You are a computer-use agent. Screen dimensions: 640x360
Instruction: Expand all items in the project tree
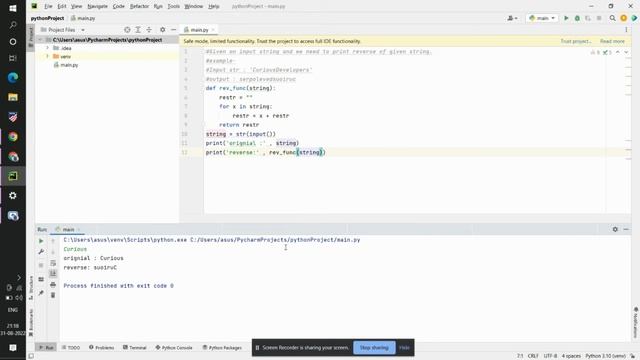point(138,30)
